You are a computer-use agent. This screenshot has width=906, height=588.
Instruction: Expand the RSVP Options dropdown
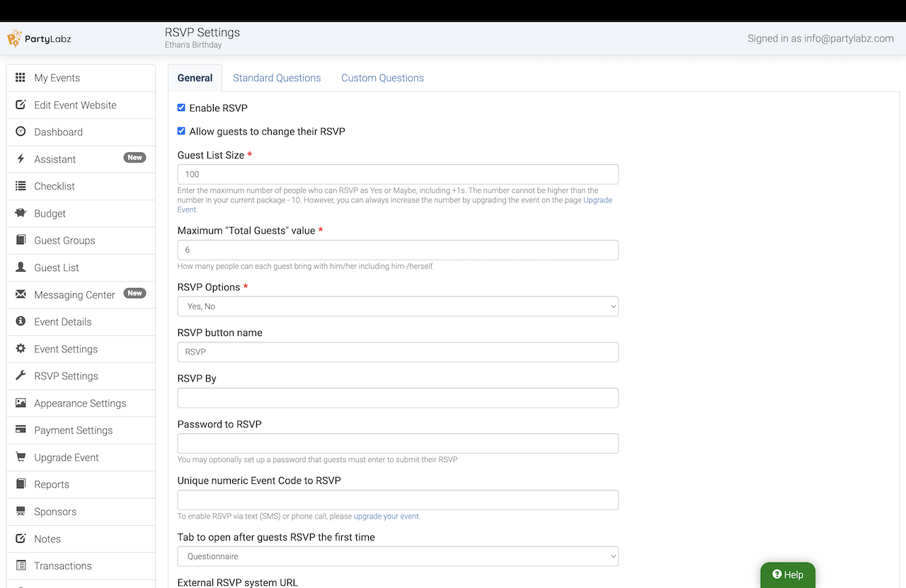click(397, 306)
